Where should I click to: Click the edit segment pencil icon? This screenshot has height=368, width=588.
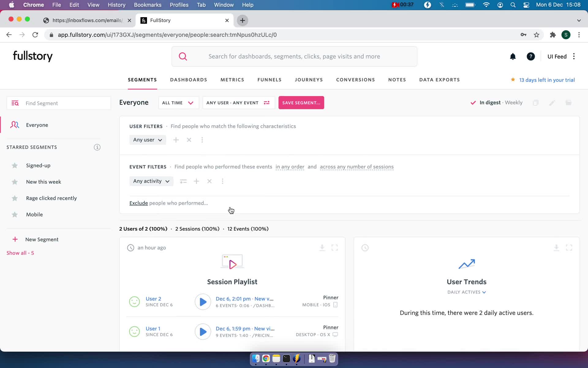(x=552, y=103)
